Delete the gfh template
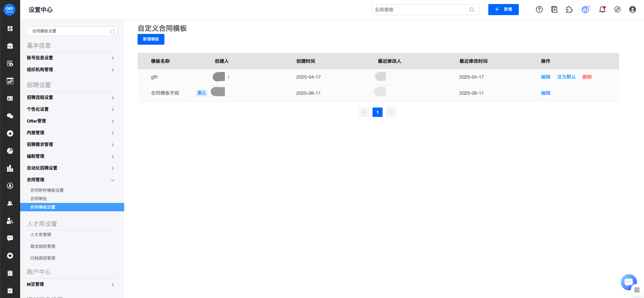The height and width of the screenshot is (298, 644). (x=587, y=77)
